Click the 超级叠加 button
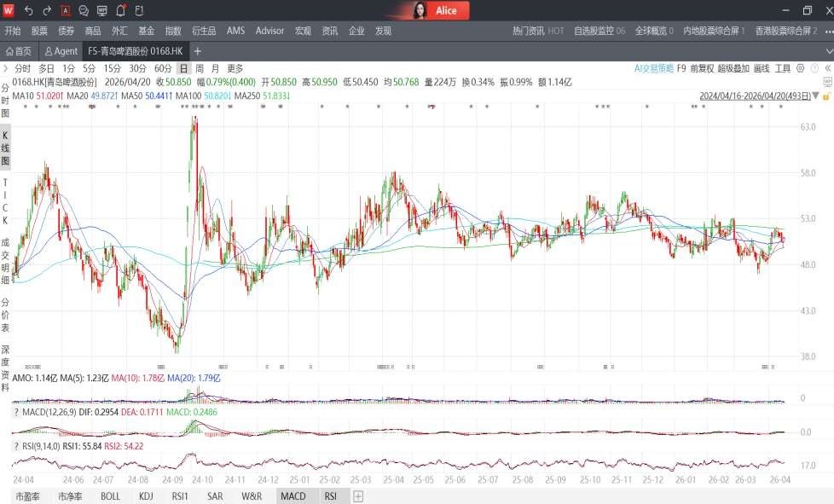Screen dimensions: 834x504 click(x=733, y=68)
